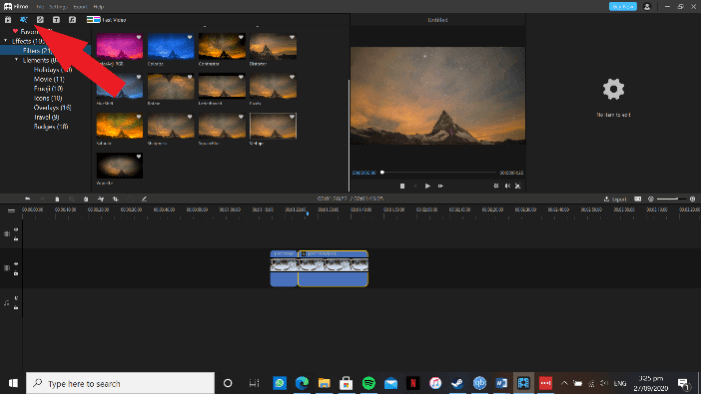Select the Movie (11) category
Viewport: 701px width, 394px height.
[x=49, y=79]
